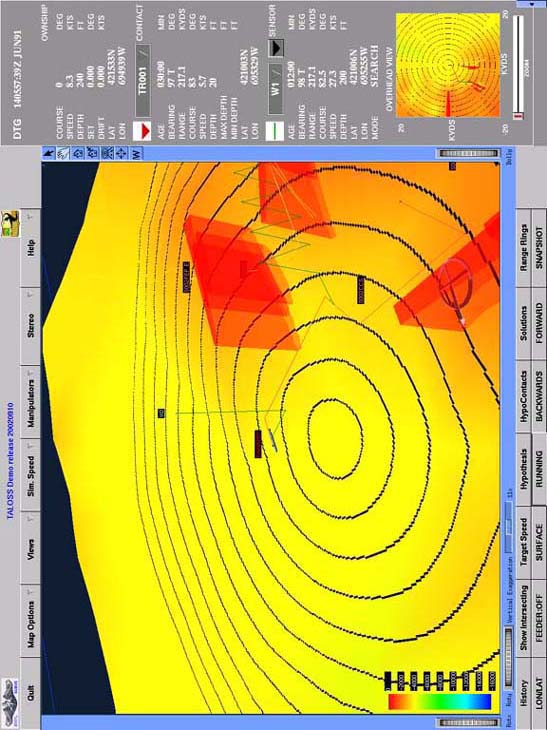Click the Range Rings button

tap(524, 247)
